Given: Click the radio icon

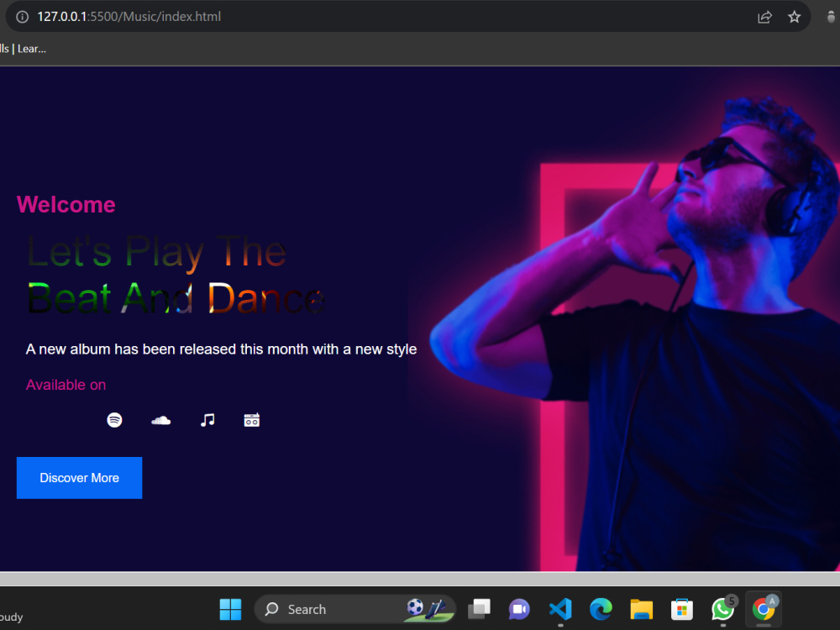Looking at the screenshot, I should pos(252,420).
